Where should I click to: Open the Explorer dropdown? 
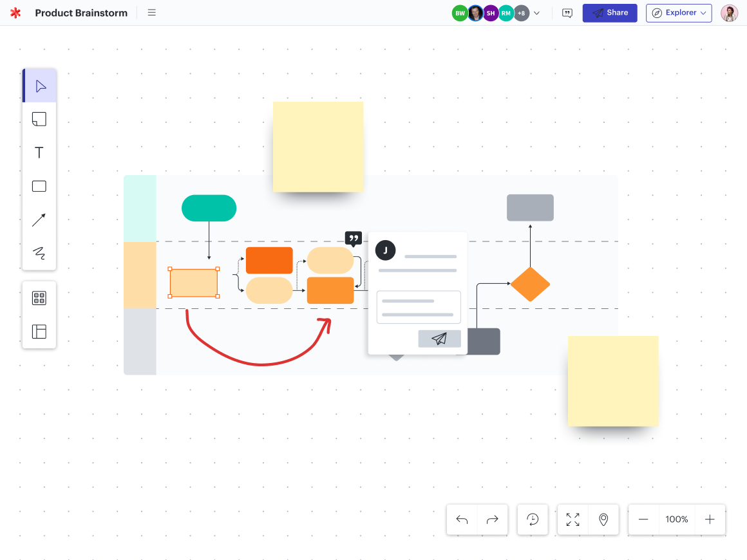[679, 13]
